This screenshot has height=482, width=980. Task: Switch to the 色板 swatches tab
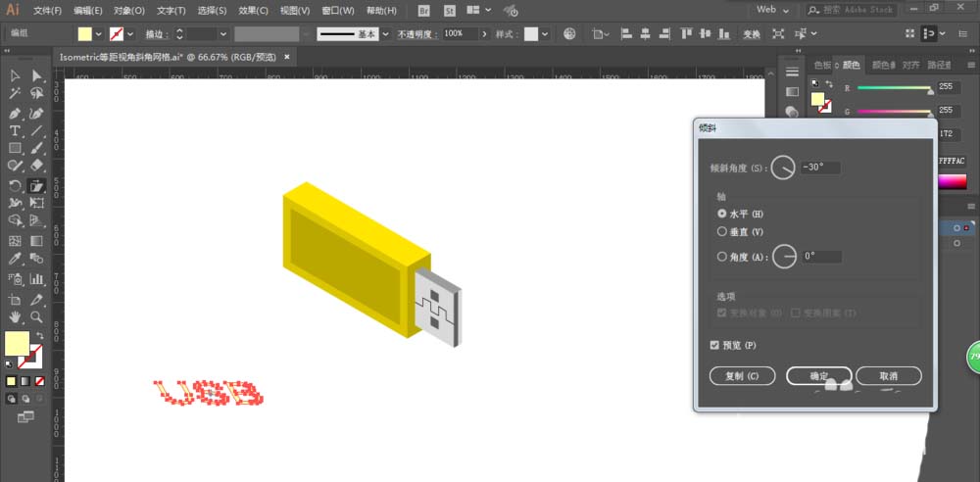click(x=823, y=66)
